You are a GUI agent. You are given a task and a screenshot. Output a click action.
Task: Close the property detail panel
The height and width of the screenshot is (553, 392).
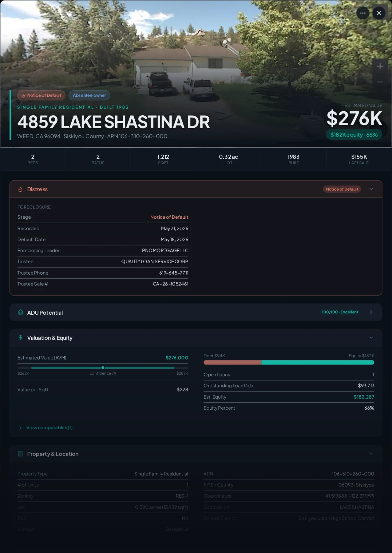pyautogui.click(x=379, y=13)
